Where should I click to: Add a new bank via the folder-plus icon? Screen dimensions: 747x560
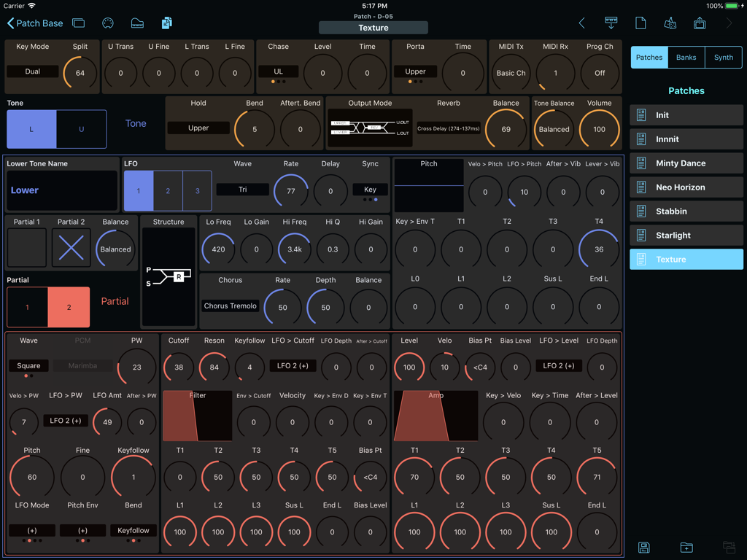coord(686,548)
